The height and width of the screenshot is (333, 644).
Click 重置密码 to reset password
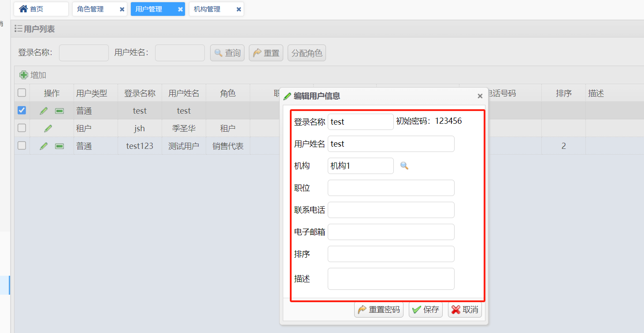(379, 309)
